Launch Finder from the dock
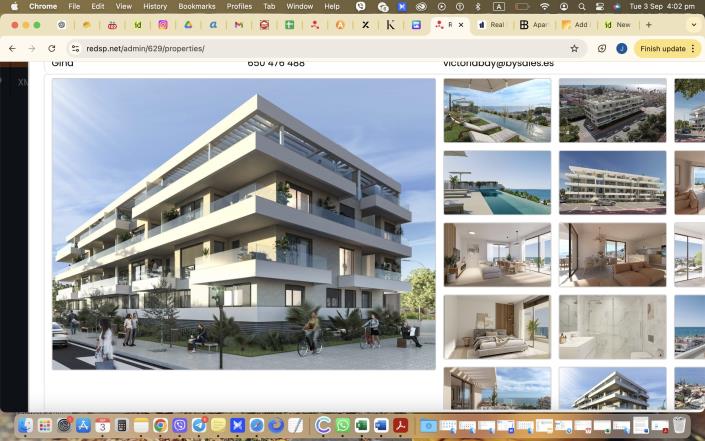 25,426
